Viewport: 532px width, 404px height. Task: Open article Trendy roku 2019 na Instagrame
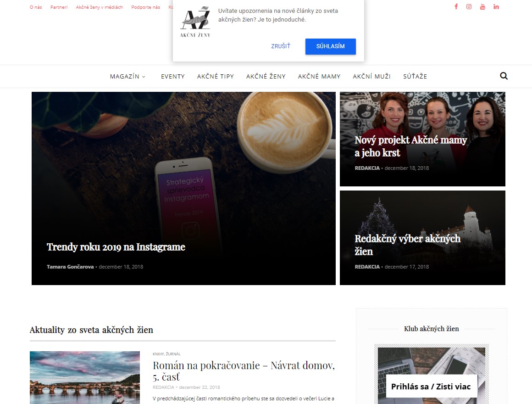[116, 247]
